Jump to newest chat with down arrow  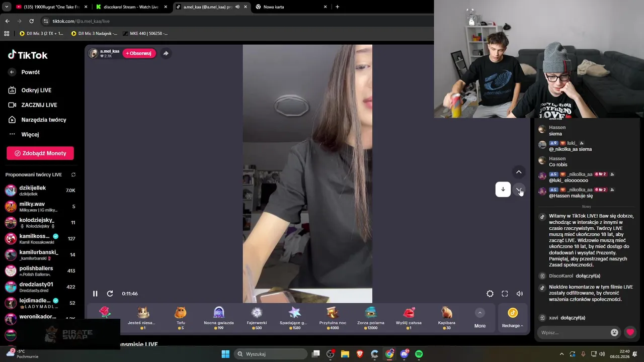503,190
